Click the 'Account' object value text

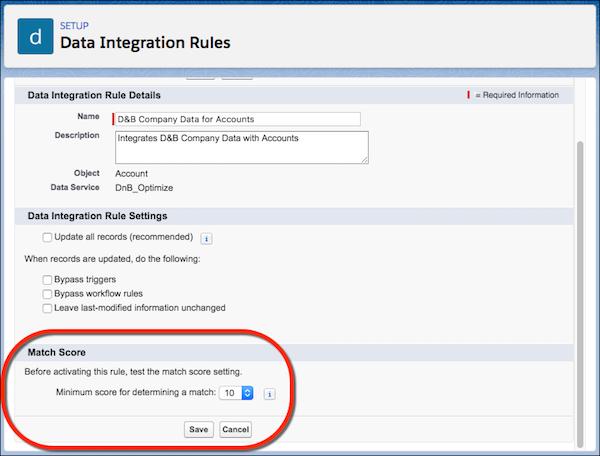(132, 174)
